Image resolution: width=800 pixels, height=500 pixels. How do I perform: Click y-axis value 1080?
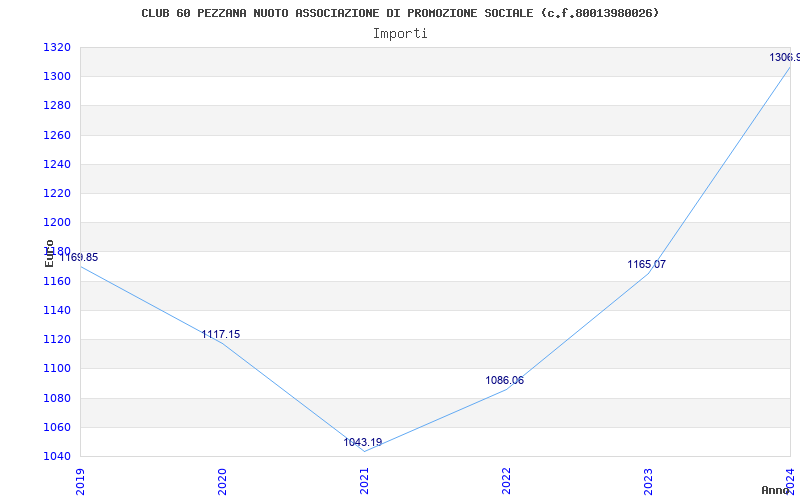click(57, 398)
